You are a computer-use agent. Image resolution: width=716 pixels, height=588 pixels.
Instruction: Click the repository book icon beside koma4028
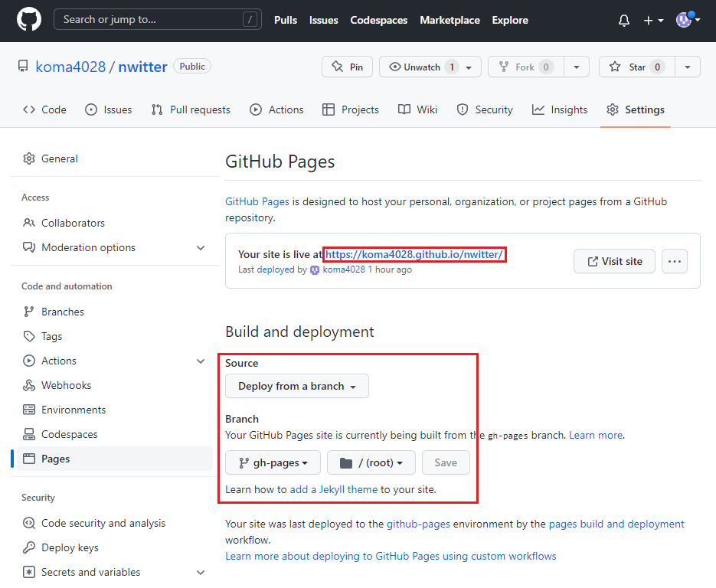23,66
